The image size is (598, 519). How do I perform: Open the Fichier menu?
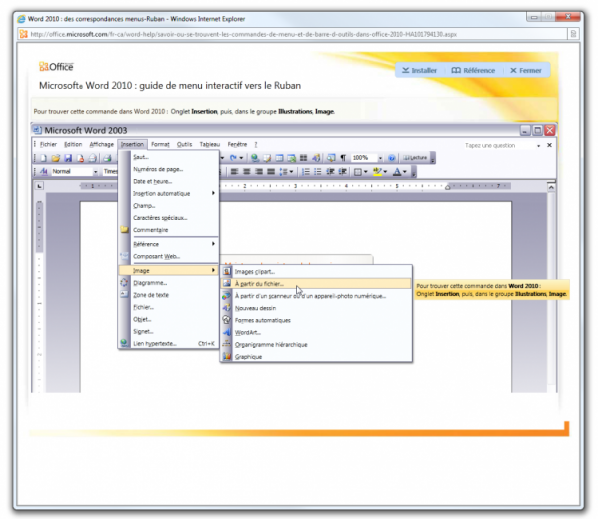coord(48,145)
